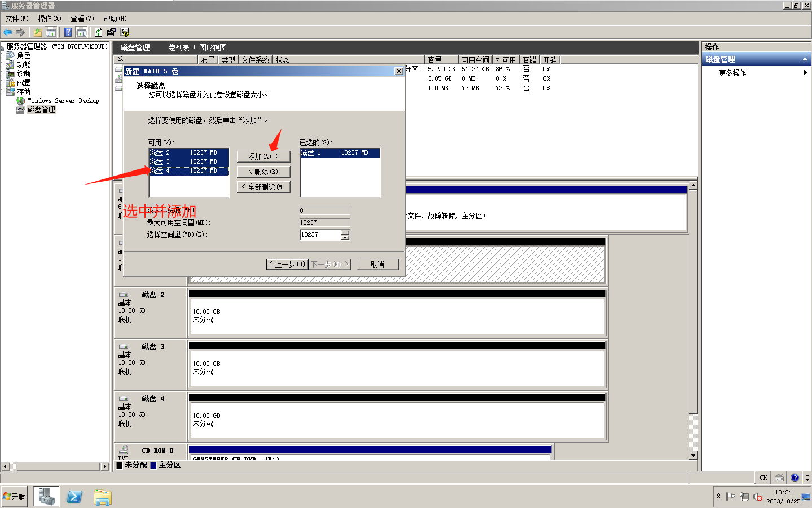
Task: Click the < 上一步(B) button
Action: [287, 264]
